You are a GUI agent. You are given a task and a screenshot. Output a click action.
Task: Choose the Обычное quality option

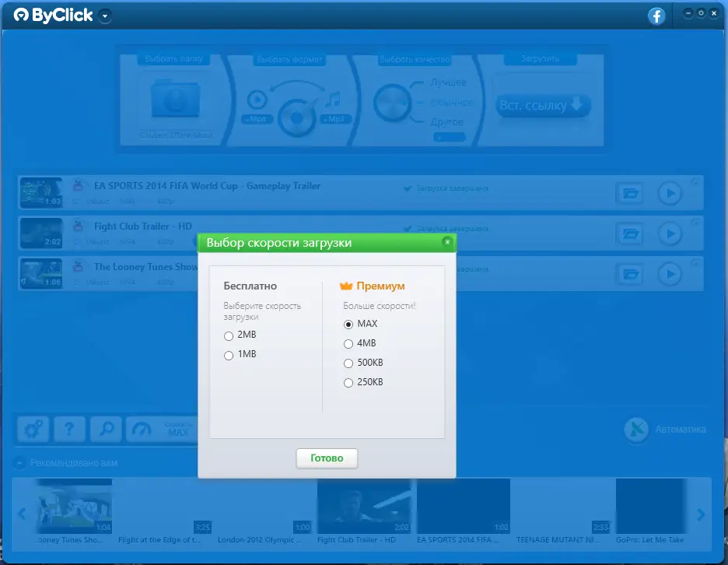click(452, 102)
